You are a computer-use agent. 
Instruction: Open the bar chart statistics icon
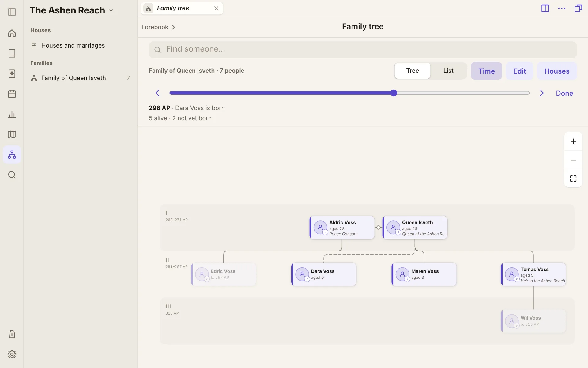12,114
